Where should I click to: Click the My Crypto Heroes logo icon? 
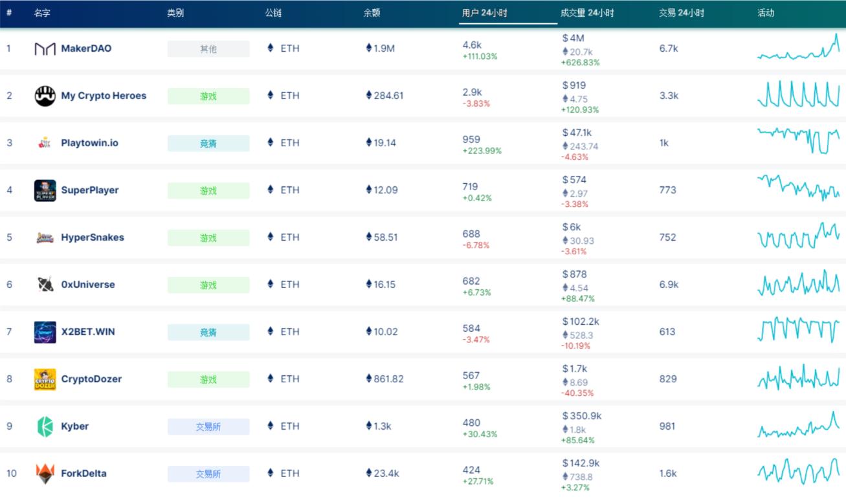coord(45,96)
